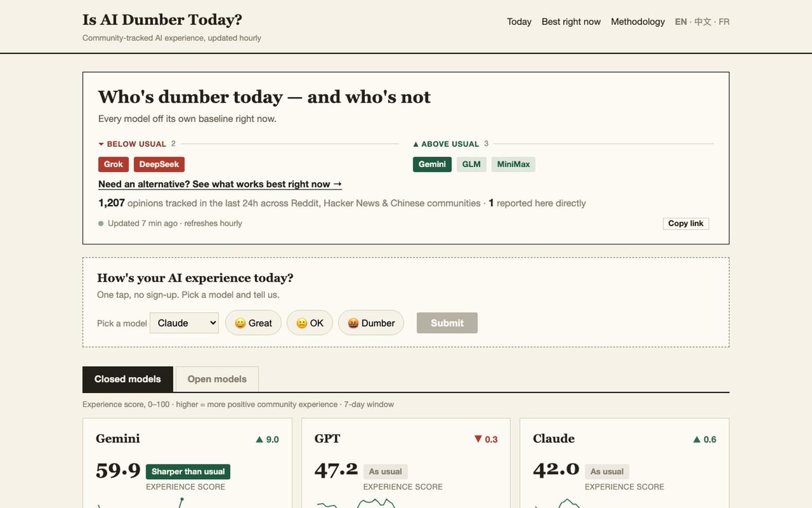Click the 1,207 opinions tracked count
Image resolution: width=812 pixels, height=508 pixels.
tap(111, 203)
